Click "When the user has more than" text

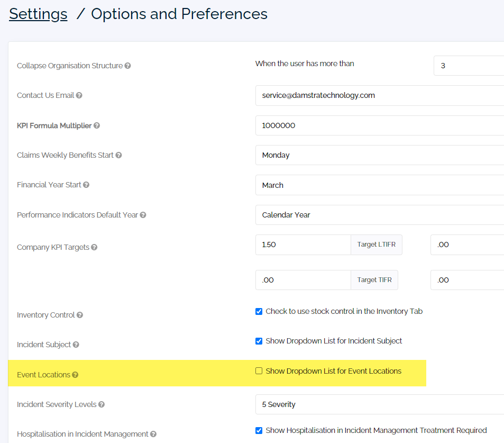(305, 64)
